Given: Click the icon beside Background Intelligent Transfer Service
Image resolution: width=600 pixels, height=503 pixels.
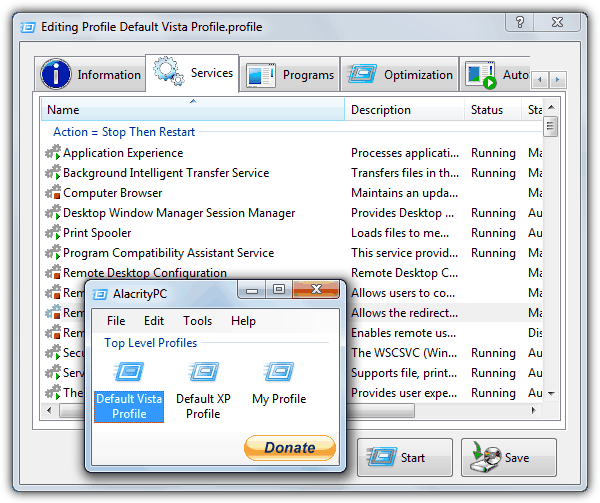Looking at the screenshot, I should click(x=53, y=173).
